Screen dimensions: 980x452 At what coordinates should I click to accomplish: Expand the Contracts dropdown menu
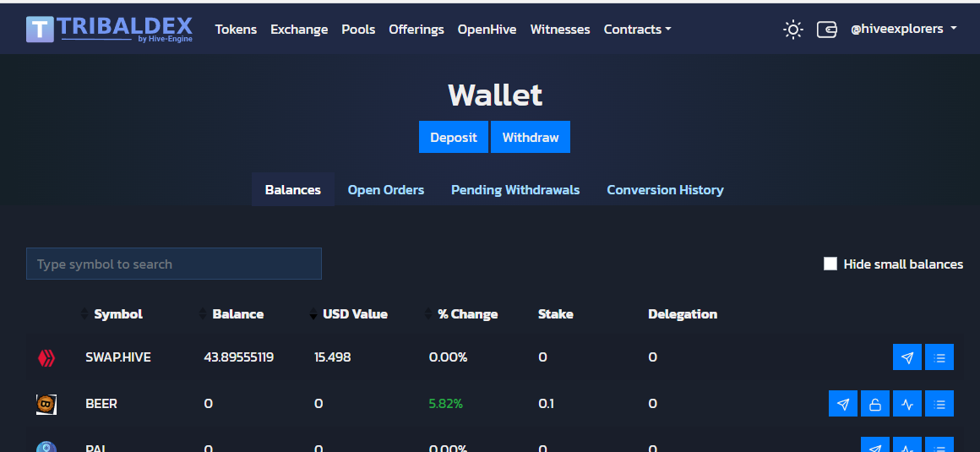click(x=637, y=30)
